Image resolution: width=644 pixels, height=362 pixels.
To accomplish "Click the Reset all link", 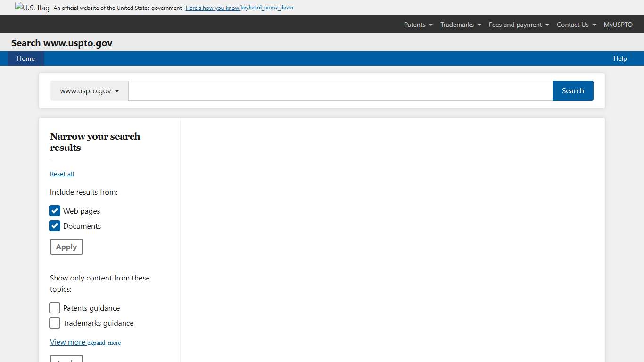I will pos(62,174).
